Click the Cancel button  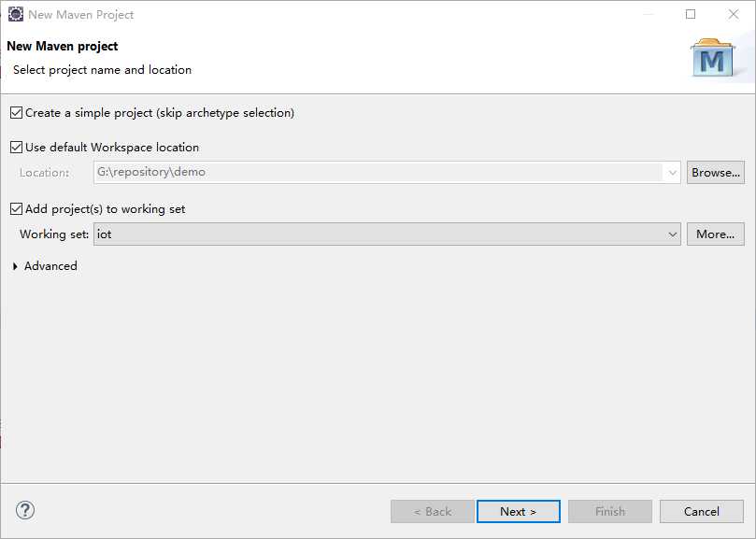[702, 512]
